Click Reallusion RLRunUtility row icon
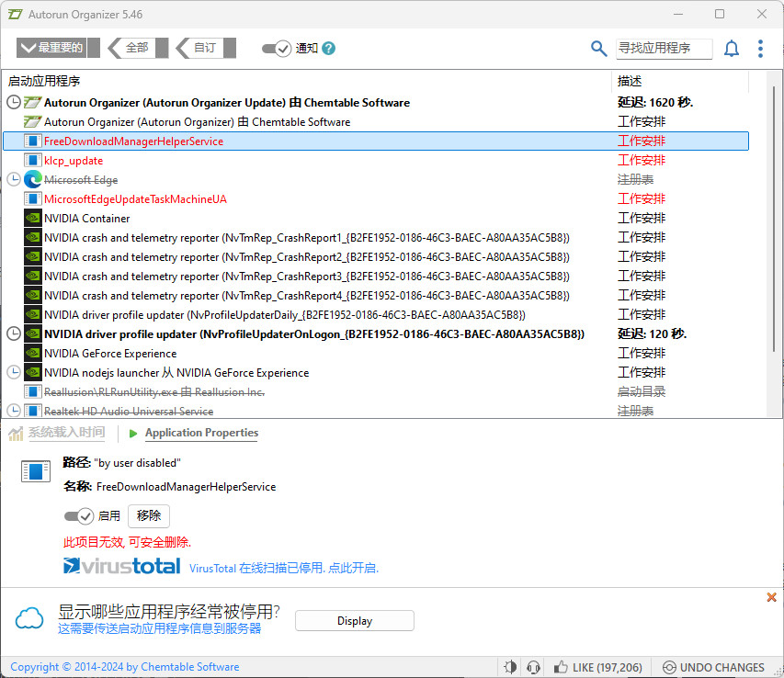This screenshot has height=678, width=784. point(33,391)
